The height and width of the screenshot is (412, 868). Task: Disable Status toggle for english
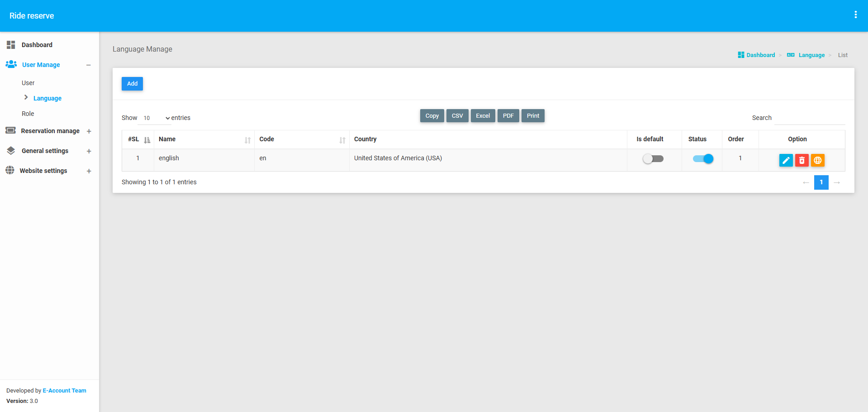click(703, 159)
